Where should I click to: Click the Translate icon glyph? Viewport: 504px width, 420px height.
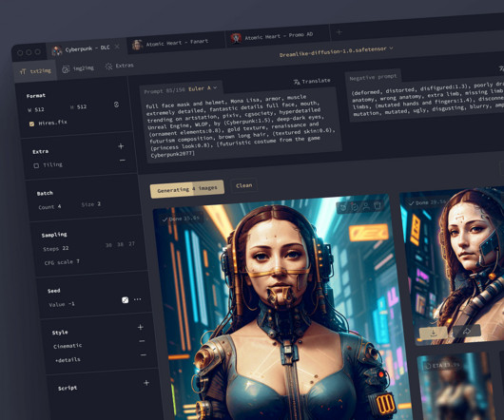click(297, 83)
